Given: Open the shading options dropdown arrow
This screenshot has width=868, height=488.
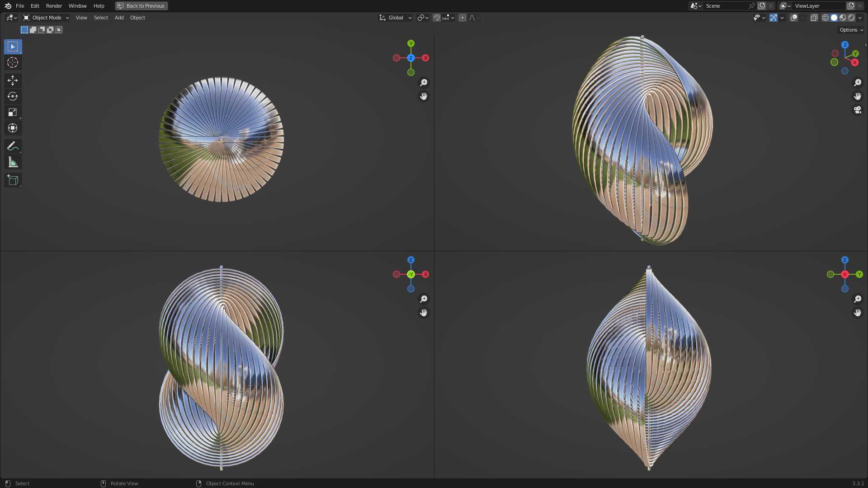Looking at the screenshot, I should (860, 18).
